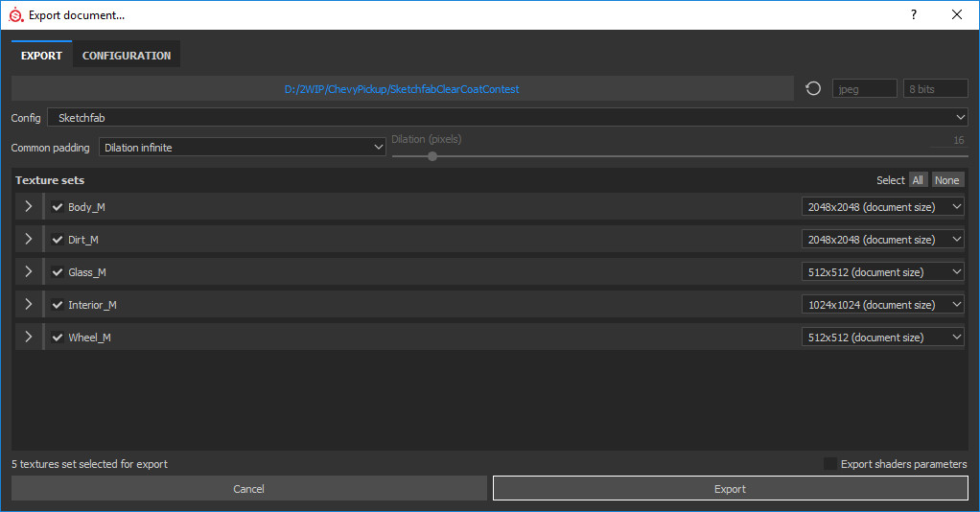The image size is (980, 512).
Task: Adjust the Dilation pixels slider handle
Action: click(x=432, y=156)
